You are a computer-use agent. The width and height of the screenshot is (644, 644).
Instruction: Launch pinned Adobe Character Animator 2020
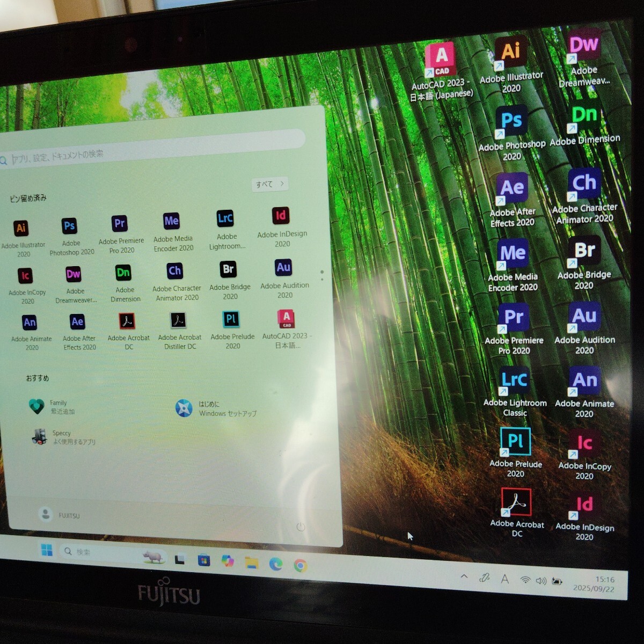tap(175, 282)
